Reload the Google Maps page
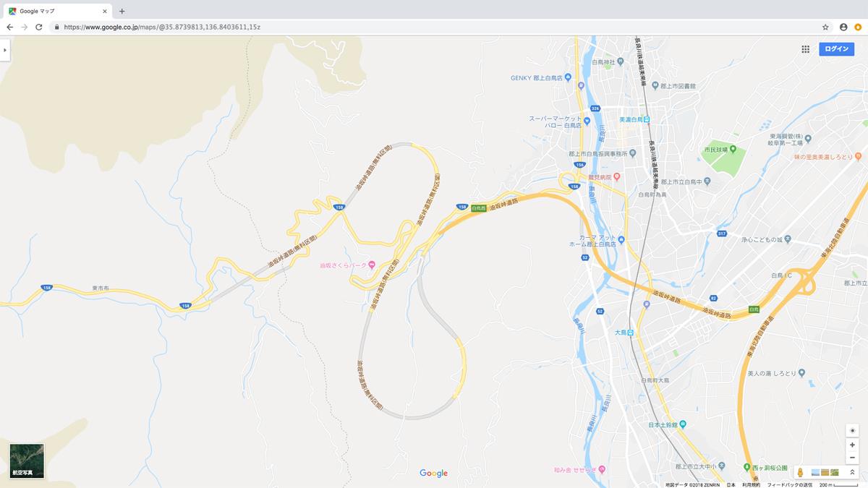Image resolution: width=868 pixels, height=488 pixels. pyautogui.click(x=38, y=27)
